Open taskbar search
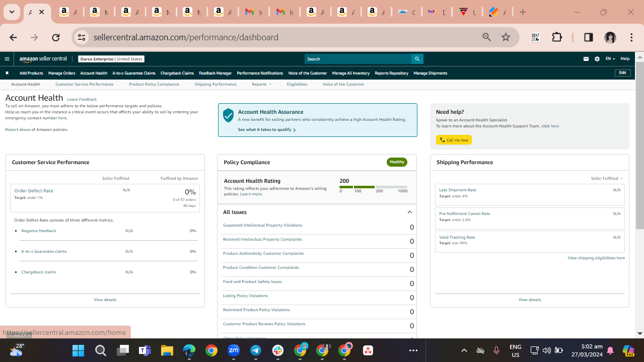The height and width of the screenshot is (362, 644). pyautogui.click(x=100, y=350)
